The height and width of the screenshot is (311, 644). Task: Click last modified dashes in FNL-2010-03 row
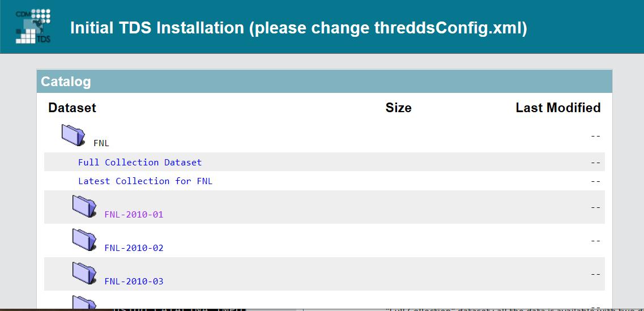pyautogui.click(x=595, y=274)
